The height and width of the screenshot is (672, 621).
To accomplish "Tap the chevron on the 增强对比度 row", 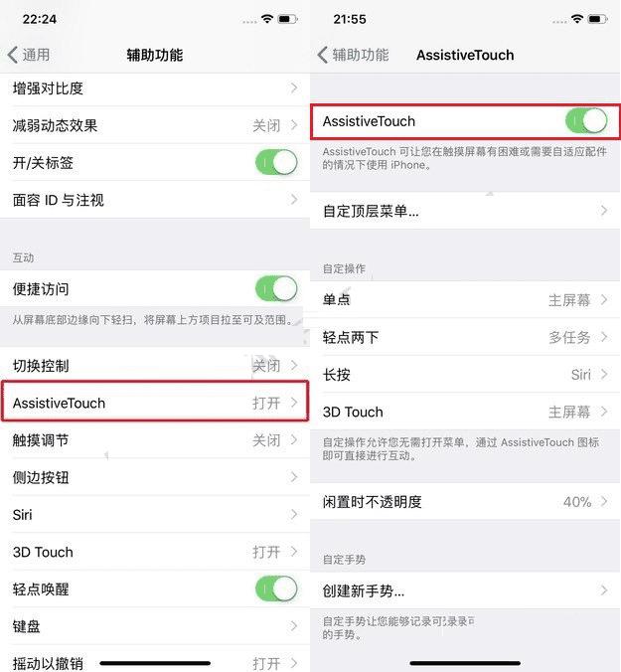I will coord(294,88).
